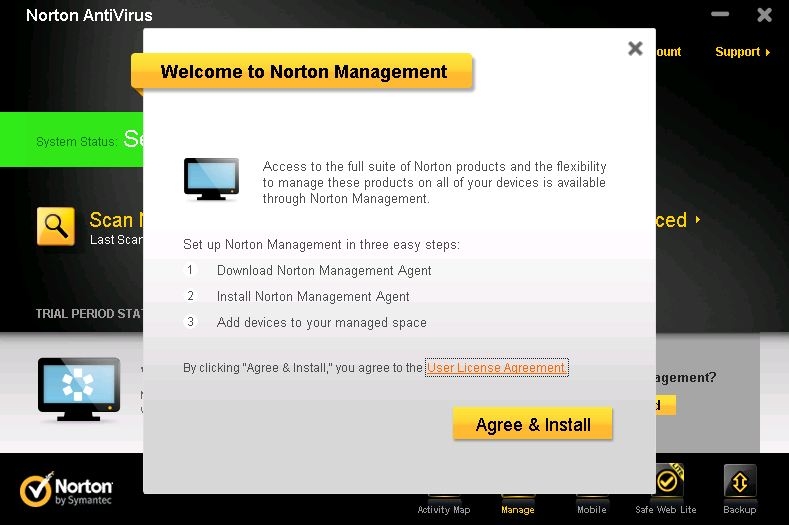The image size is (789, 525).
Task: Minimize the Norton AntiVirus window
Action: click(x=720, y=14)
